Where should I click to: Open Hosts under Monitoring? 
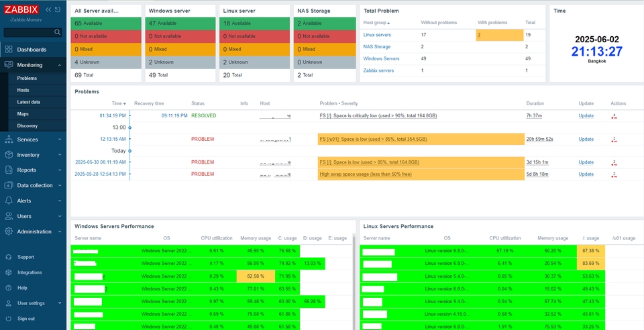coord(23,90)
